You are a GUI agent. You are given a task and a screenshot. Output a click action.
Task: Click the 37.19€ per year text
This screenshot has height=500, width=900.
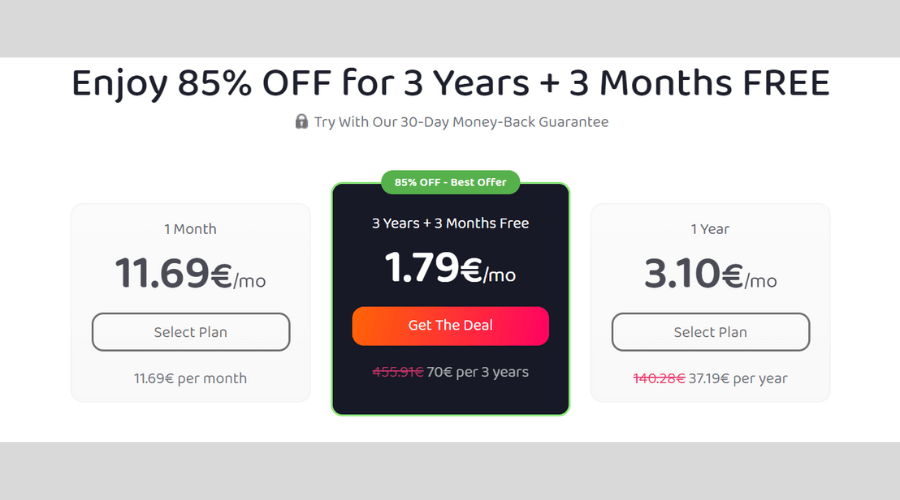click(x=738, y=378)
